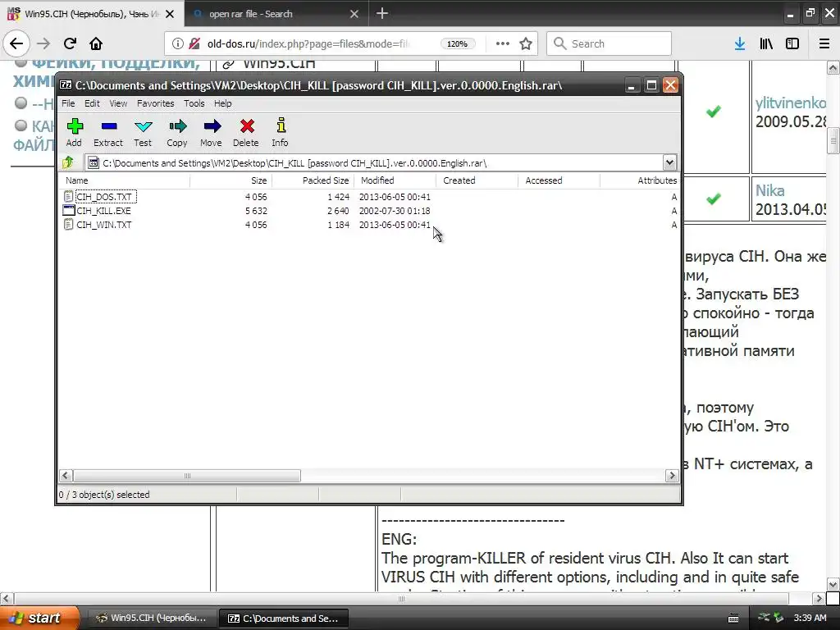Image resolution: width=840 pixels, height=630 pixels.
Task: Click the old-dos.ru address bar URL
Action: point(308,43)
